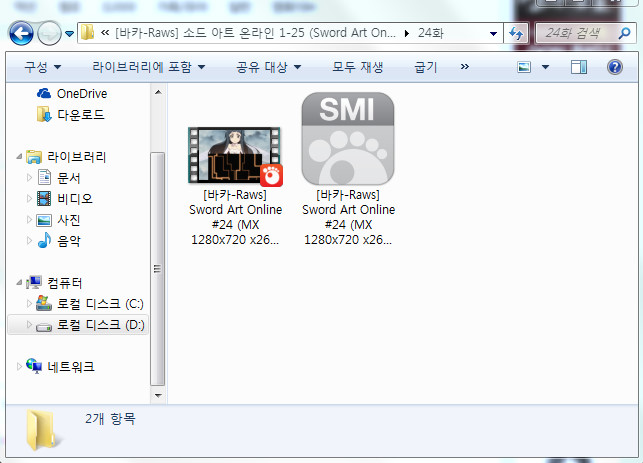Click the greyed Forward arrow button
The width and height of the screenshot is (643, 463).
pos(49,33)
